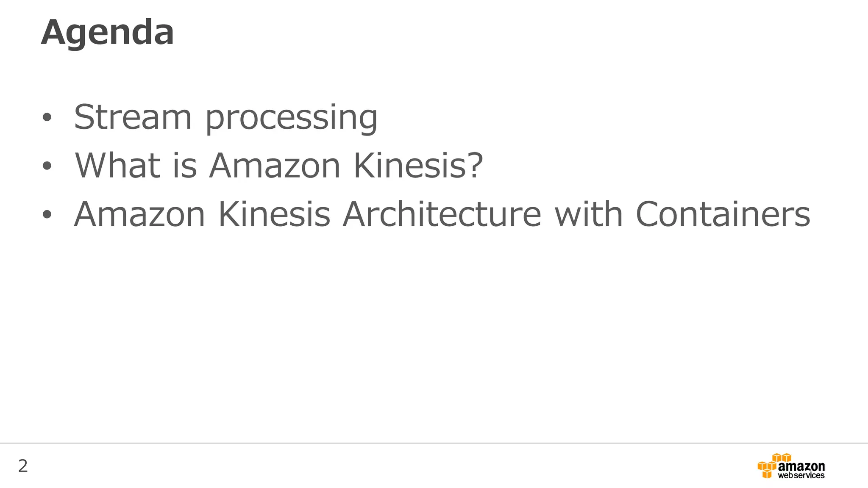Select "Amazon Kinesis Architecture with Containers" line

[442, 214]
